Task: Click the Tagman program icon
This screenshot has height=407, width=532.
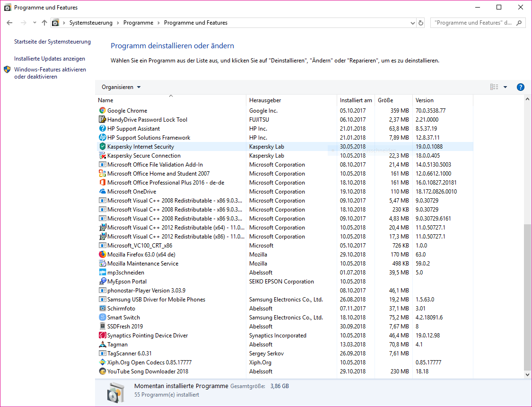Action: pos(102,345)
